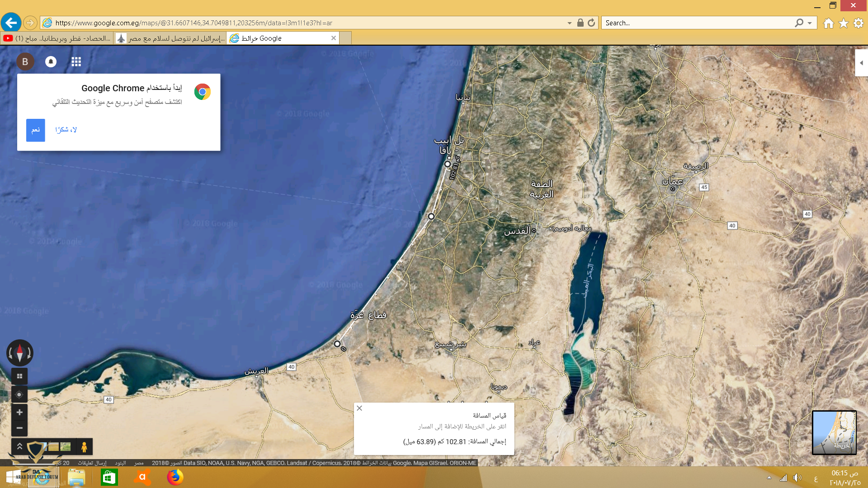Toggle the tilt view grid button

[x=19, y=376]
